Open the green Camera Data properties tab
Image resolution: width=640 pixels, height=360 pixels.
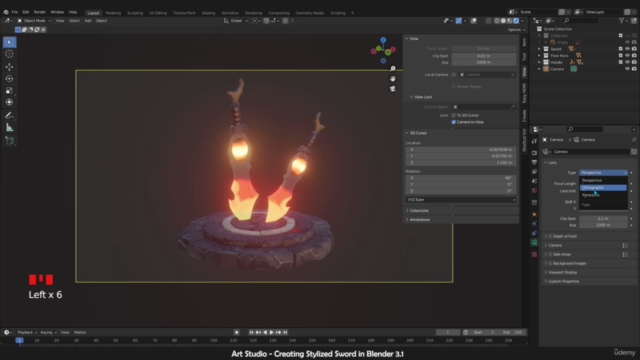click(x=534, y=242)
